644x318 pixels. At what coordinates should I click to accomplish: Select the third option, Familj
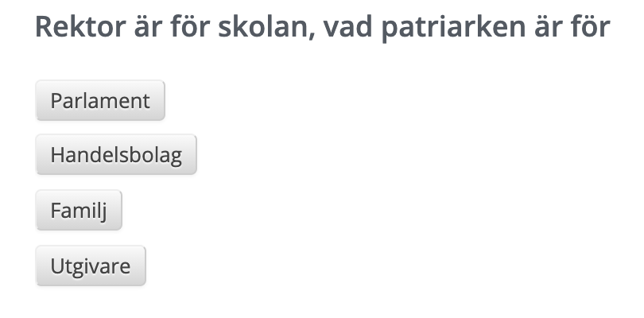pos(79,210)
